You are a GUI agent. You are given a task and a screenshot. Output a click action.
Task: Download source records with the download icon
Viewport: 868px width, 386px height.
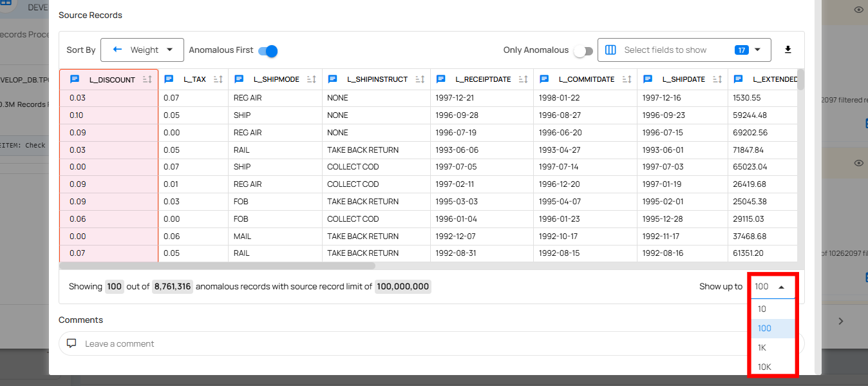(788, 50)
